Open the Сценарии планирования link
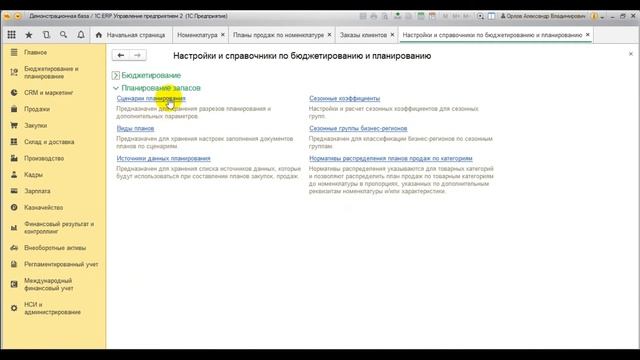The width and height of the screenshot is (640, 360). tap(151, 98)
